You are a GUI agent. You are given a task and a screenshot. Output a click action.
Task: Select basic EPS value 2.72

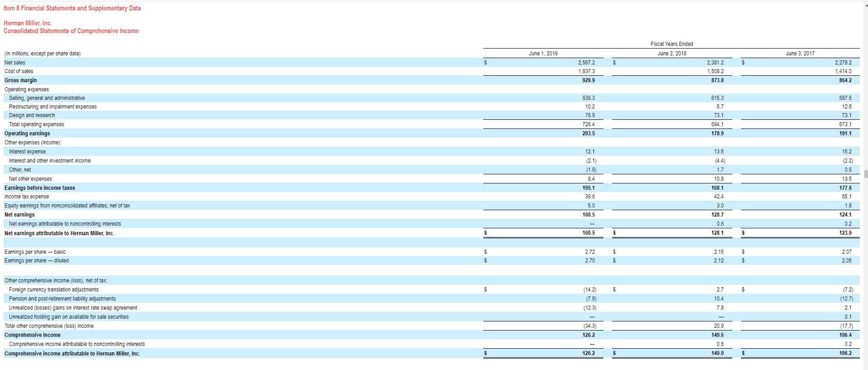point(590,252)
